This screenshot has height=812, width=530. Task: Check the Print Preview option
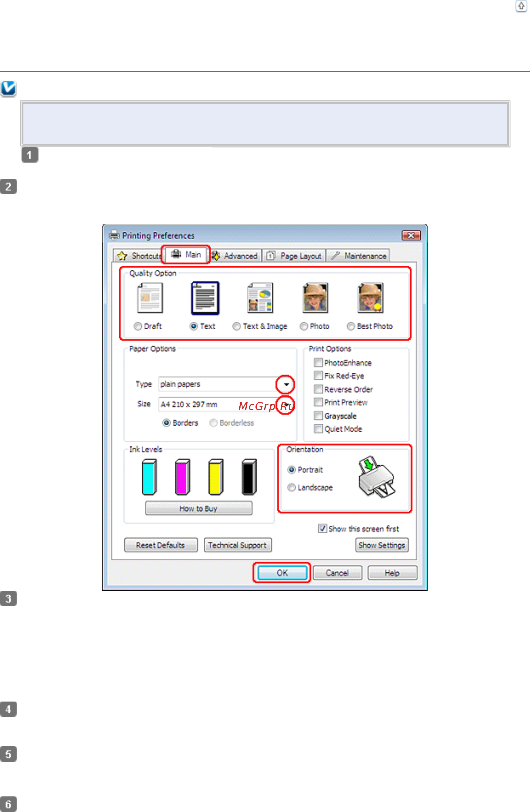pyautogui.click(x=318, y=402)
